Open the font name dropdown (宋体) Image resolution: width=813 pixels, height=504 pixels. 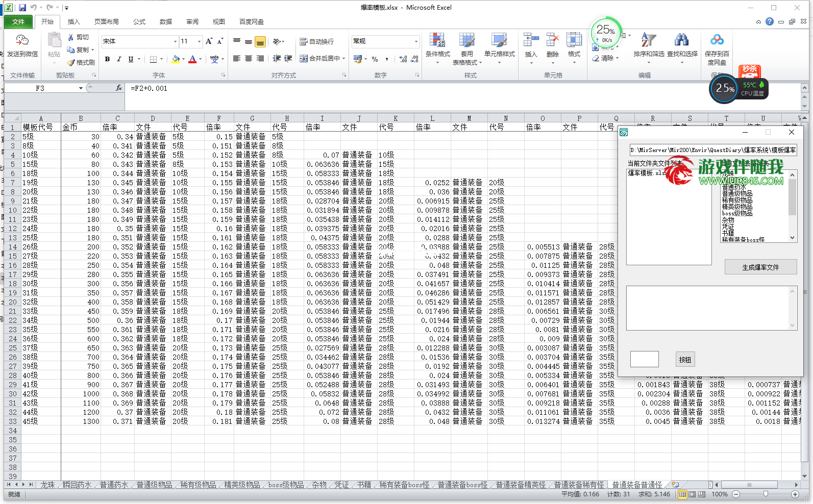[175, 41]
